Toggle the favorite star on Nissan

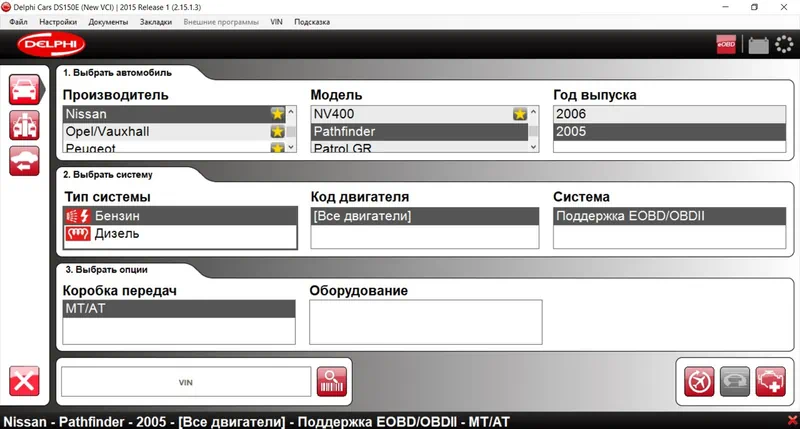pos(278,114)
